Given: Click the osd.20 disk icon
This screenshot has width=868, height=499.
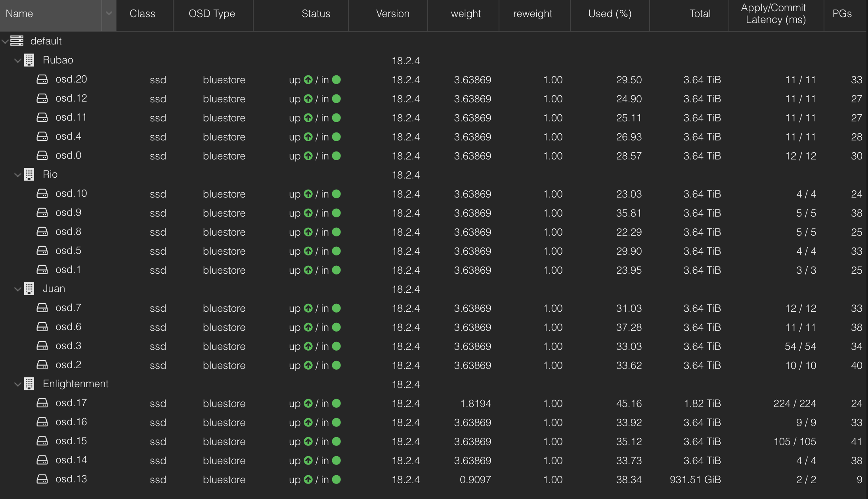Looking at the screenshot, I should coord(42,79).
